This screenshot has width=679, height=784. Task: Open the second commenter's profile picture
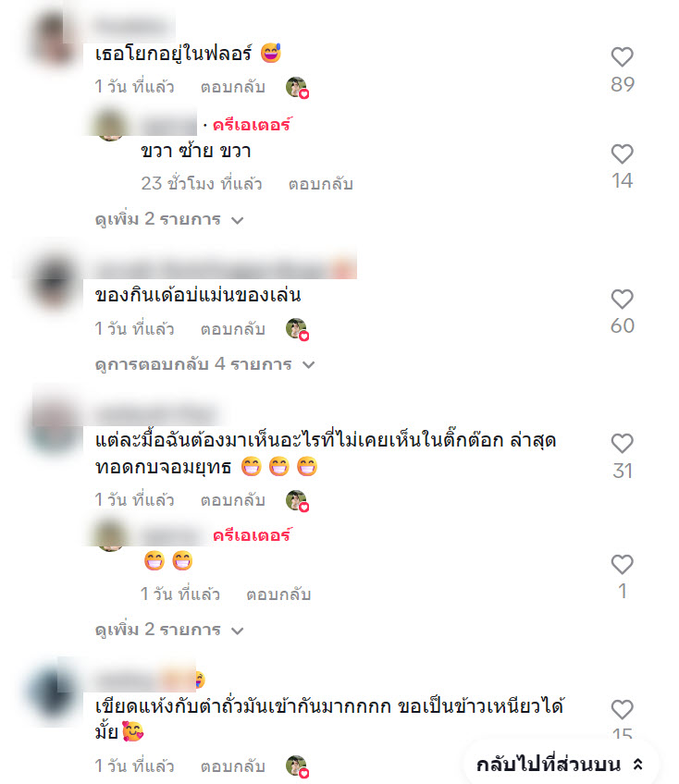[x=54, y=283]
